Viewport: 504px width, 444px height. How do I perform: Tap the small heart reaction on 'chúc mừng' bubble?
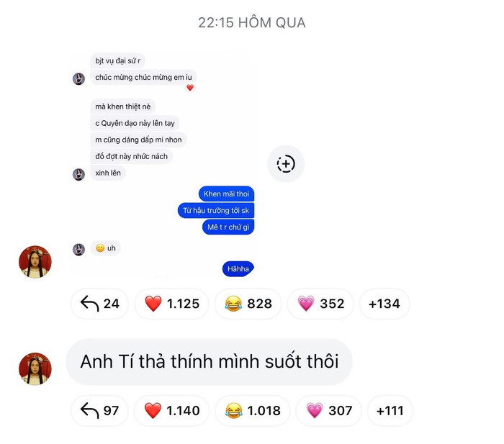tap(190, 87)
